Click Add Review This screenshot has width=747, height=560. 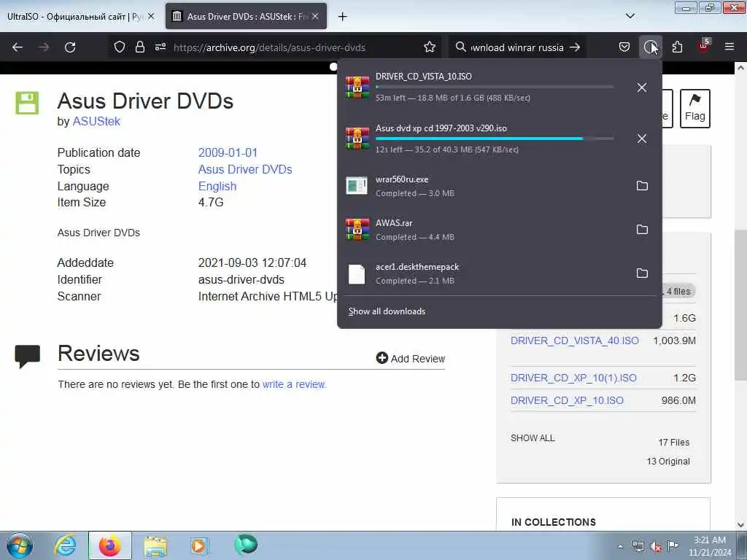[x=410, y=359]
